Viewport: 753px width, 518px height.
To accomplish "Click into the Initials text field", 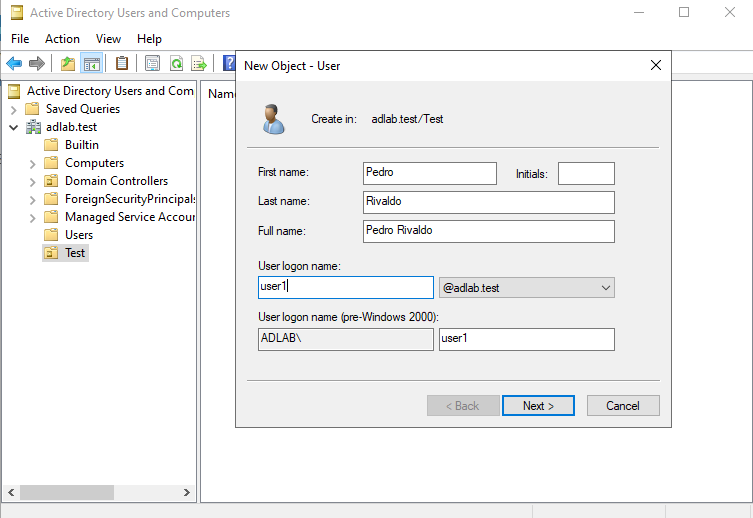I will [x=585, y=173].
